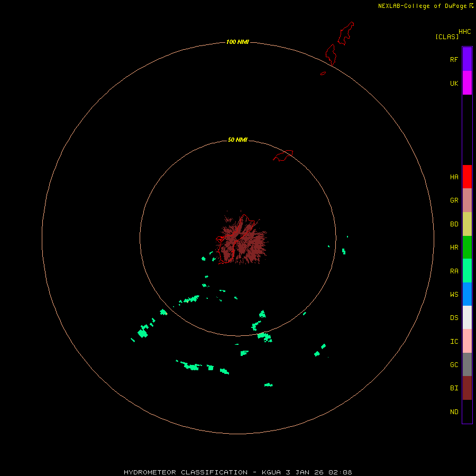Click the 50 NMI range ring label

click(237, 140)
